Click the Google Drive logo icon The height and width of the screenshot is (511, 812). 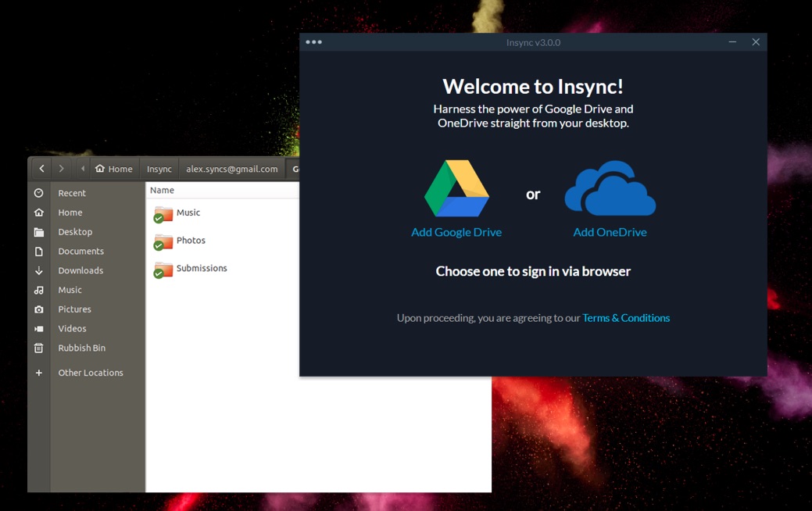(456, 189)
